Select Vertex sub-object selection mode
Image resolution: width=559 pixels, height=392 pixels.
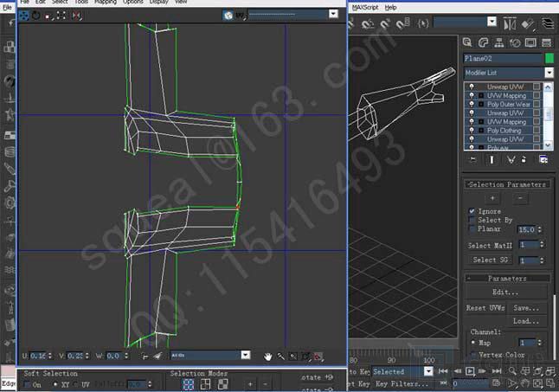click(189, 384)
